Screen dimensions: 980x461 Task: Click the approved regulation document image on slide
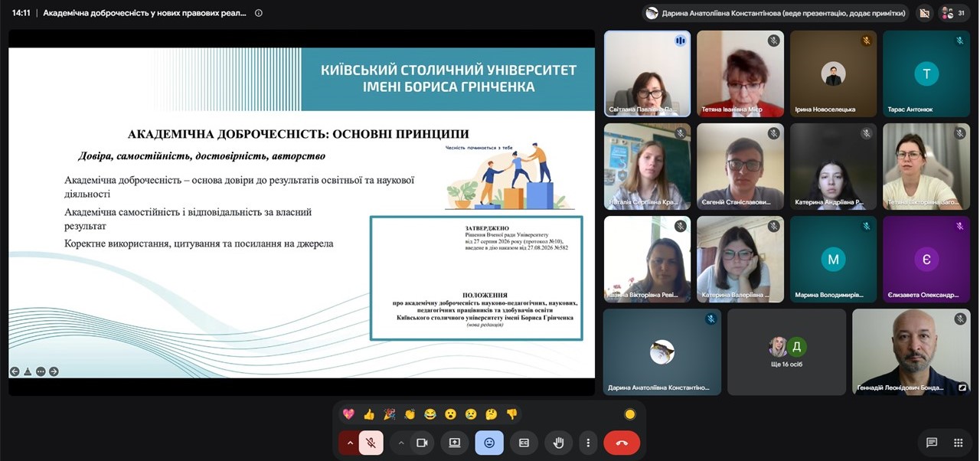(476, 278)
